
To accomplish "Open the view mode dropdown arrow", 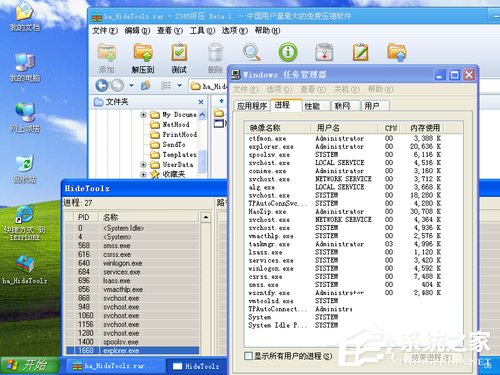I will [x=179, y=86].
